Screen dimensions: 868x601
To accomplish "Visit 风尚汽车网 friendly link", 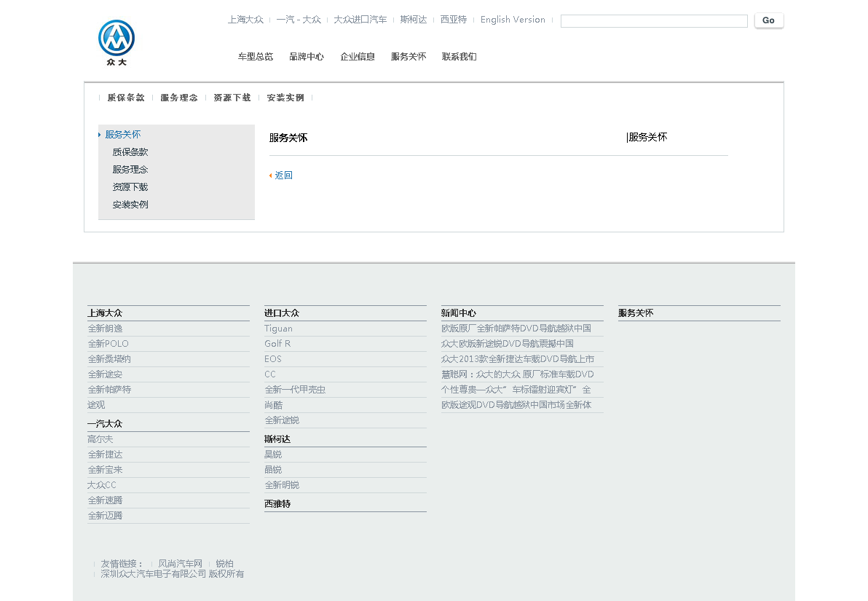I will 181,564.
